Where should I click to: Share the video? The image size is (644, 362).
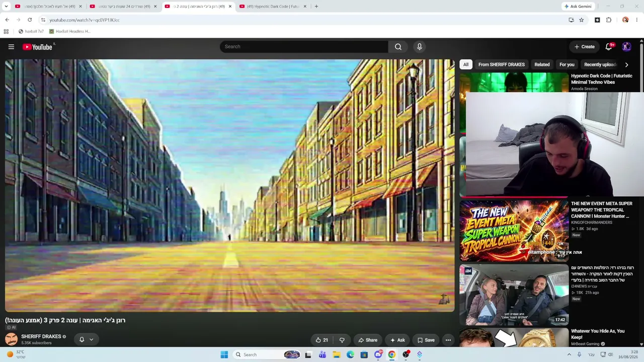pyautogui.click(x=368, y=340)
